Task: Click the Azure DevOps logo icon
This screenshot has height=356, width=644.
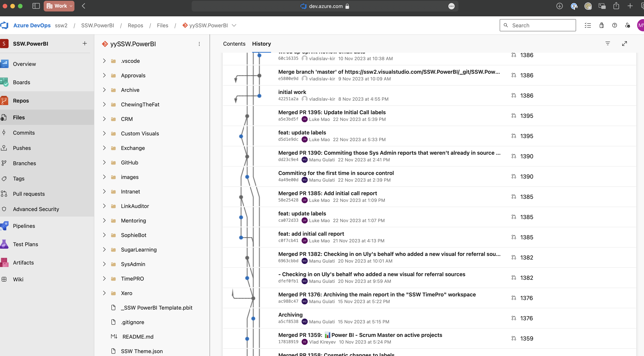Action: (x=5, y=25)
